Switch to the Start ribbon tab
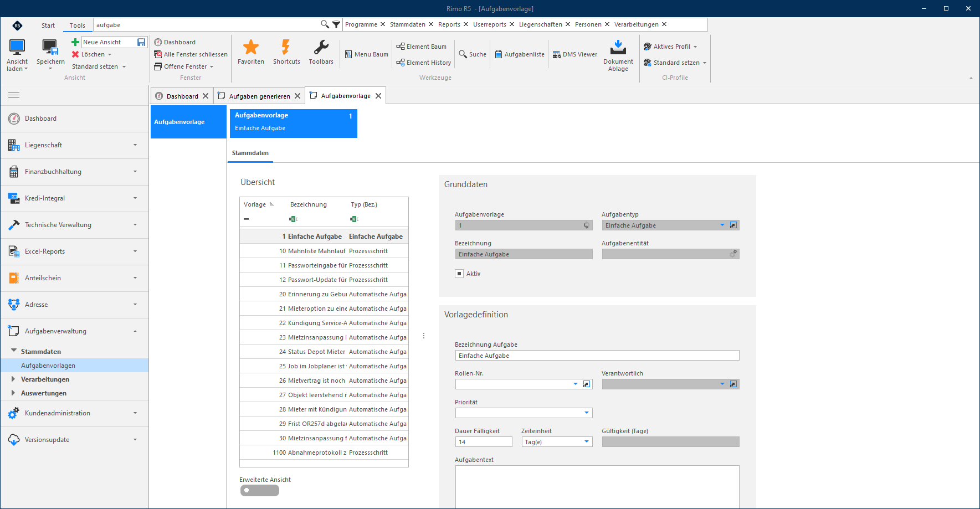The height and width of the screenshot is (509, 980). point(48,25)
